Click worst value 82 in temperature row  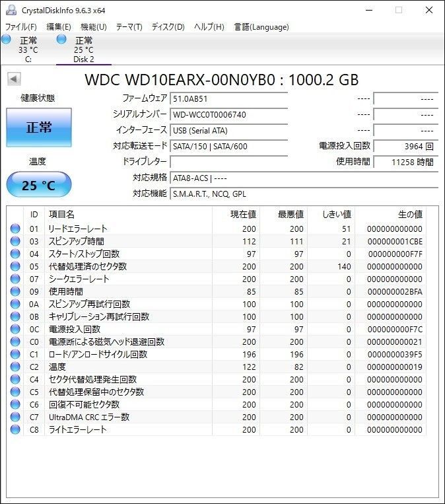tap(298, 367)
